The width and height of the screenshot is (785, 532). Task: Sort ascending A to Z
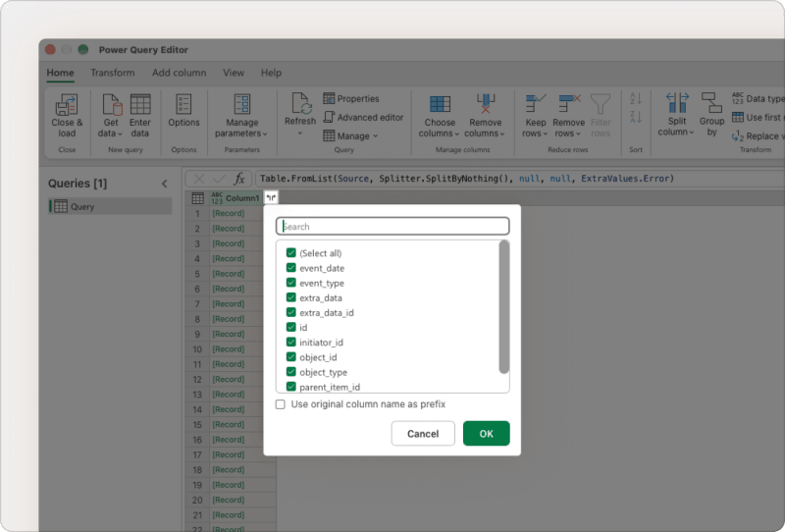click(x=636, y=98)
